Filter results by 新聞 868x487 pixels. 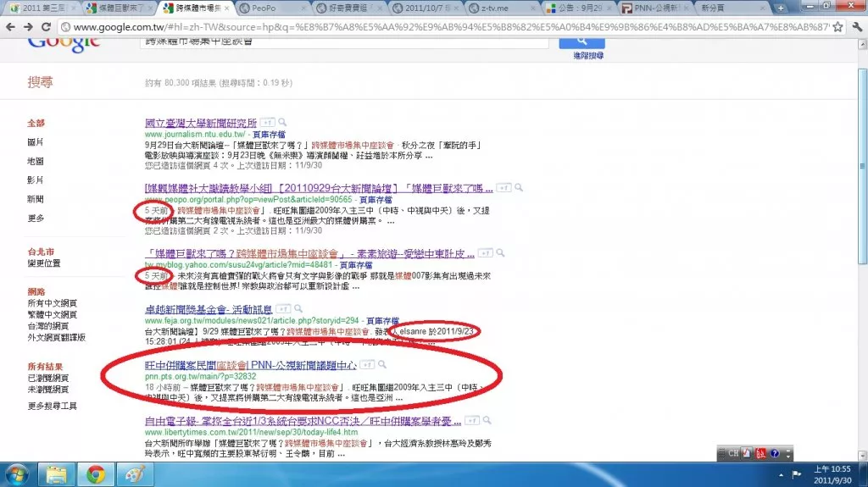(36, 199)
